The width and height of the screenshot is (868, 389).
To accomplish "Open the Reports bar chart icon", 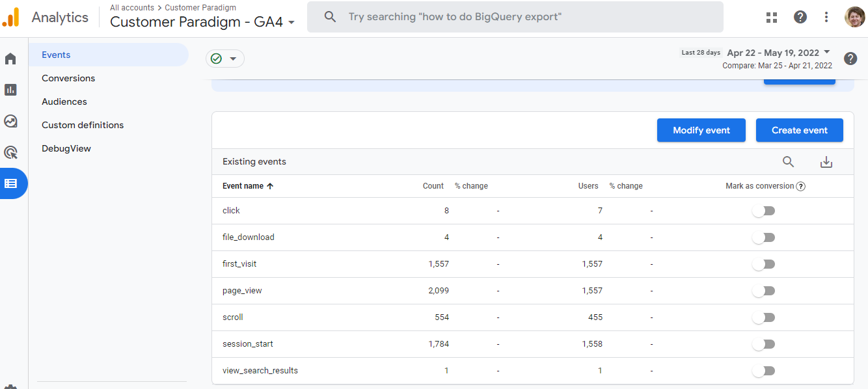I will (x=10, y=90).
